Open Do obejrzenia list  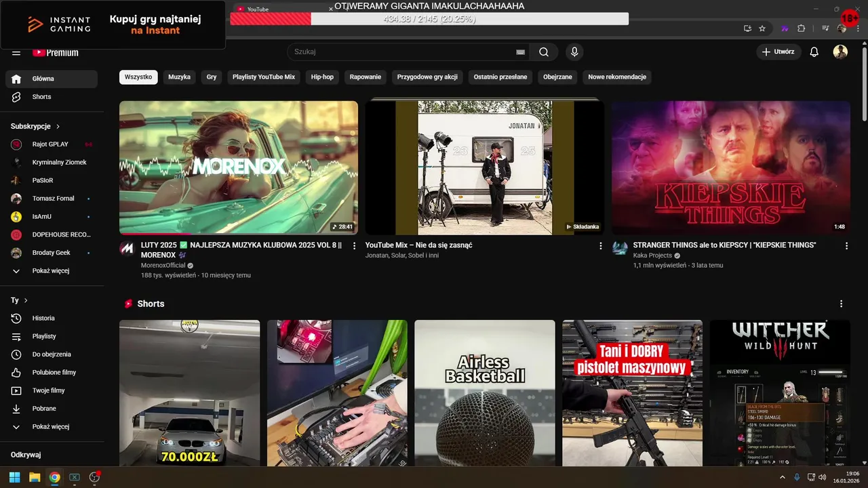tap(52, 354)
